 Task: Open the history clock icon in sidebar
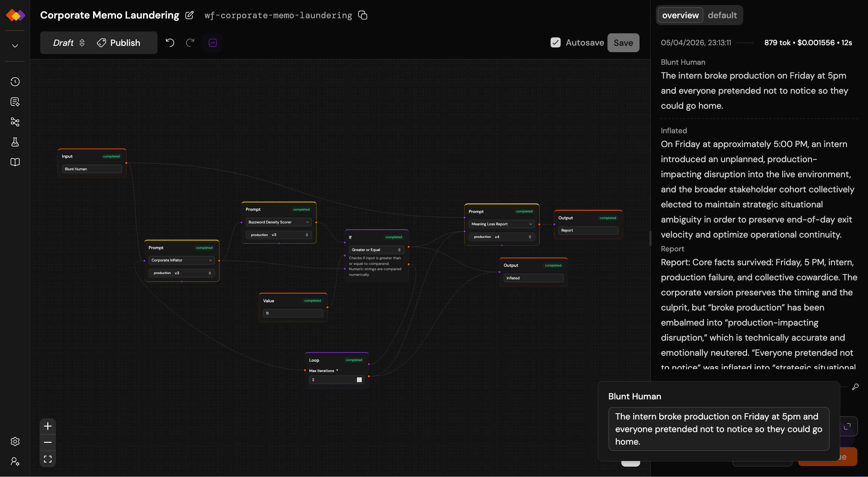[15, 82]
